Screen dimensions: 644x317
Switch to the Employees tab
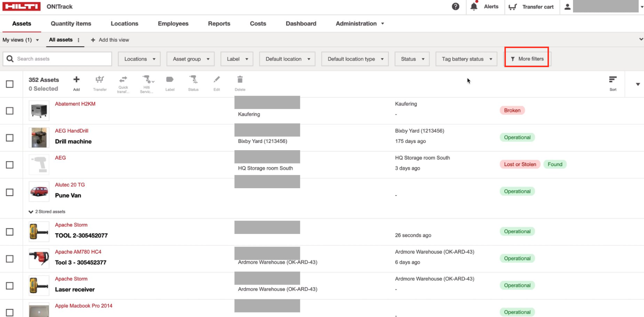tap(173, 24)
